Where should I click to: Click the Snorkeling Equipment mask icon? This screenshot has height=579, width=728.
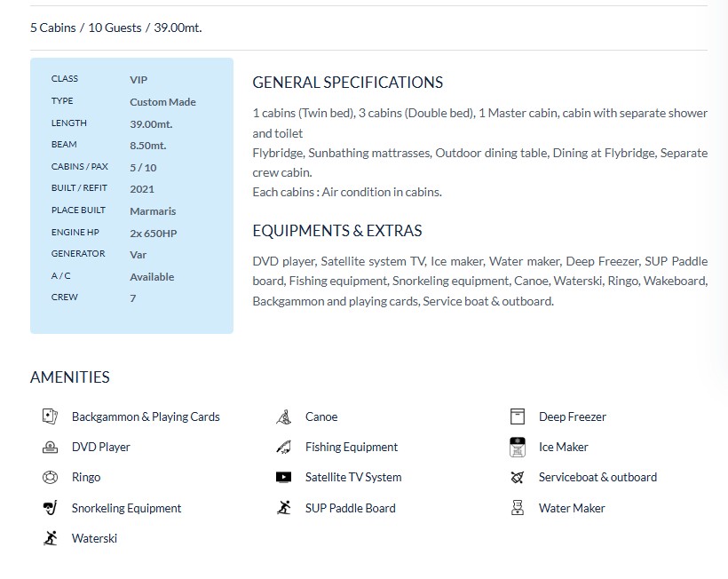(50, 508)
